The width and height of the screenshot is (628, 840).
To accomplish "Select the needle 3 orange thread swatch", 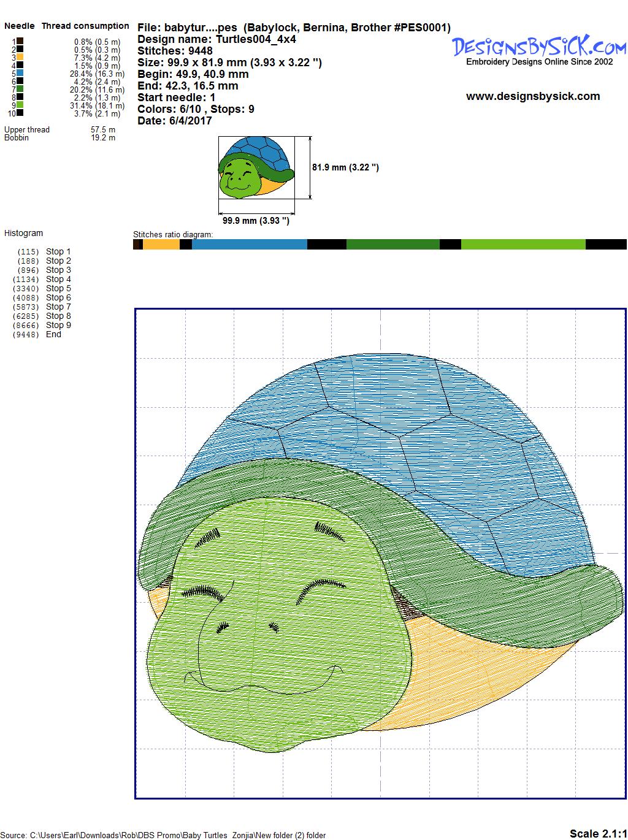I will [20, 57].
